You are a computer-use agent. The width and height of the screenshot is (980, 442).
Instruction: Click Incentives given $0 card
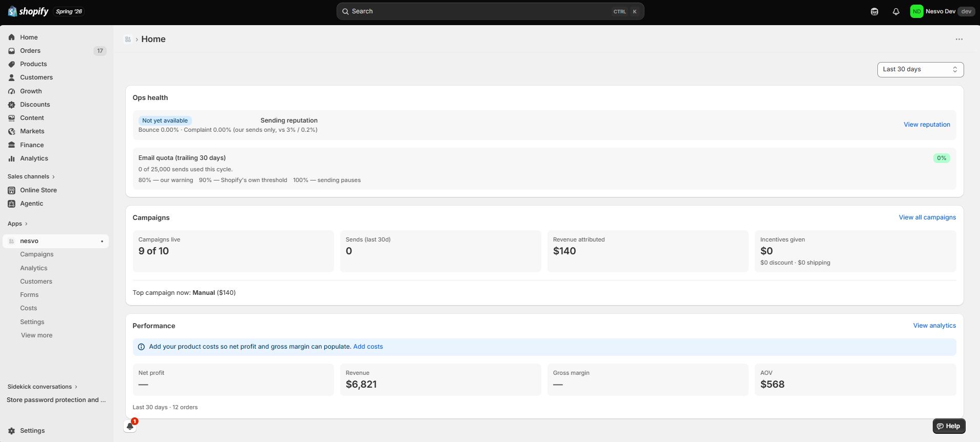coord(855,251)
